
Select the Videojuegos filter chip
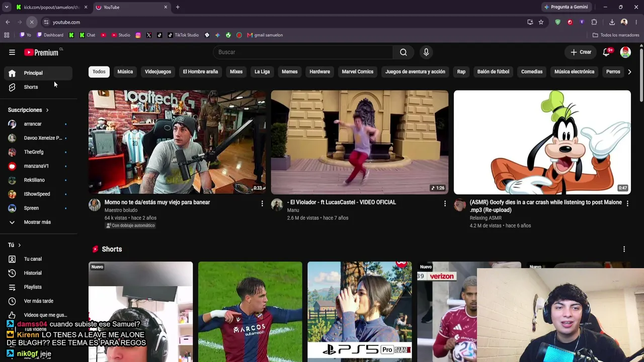point(158,72)
